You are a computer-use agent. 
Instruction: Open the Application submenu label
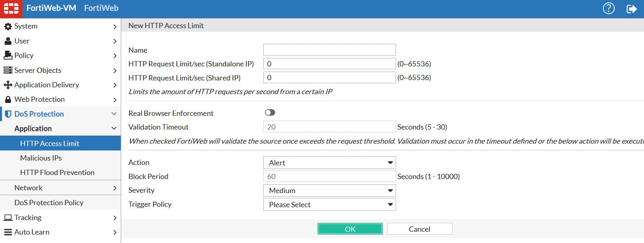[x=33, y=129]
